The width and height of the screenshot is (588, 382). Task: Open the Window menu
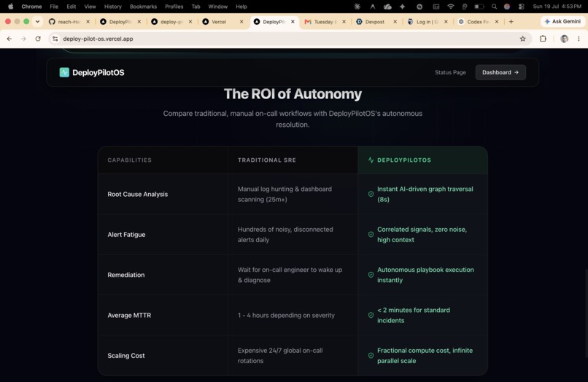218,7
